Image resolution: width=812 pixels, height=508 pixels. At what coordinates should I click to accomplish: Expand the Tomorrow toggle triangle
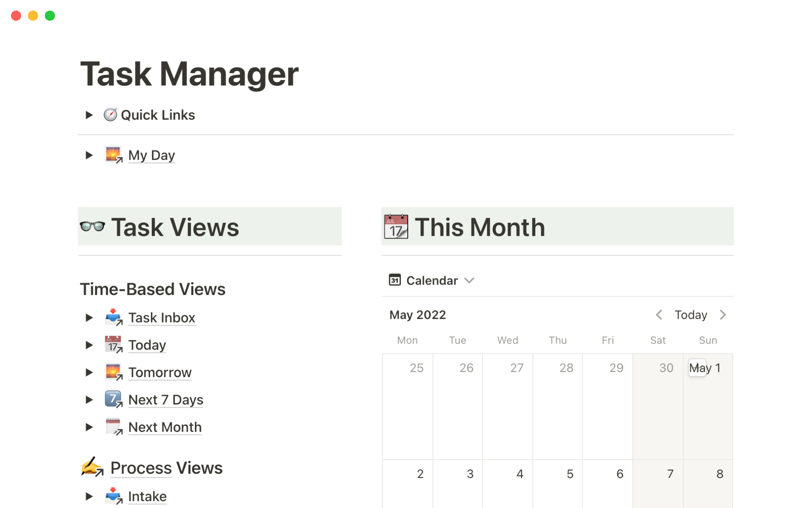(89, 373)
